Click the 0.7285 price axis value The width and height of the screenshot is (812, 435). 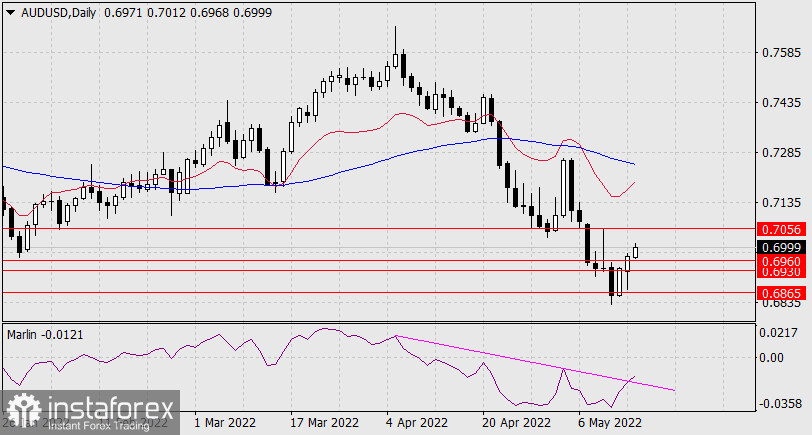781,153
